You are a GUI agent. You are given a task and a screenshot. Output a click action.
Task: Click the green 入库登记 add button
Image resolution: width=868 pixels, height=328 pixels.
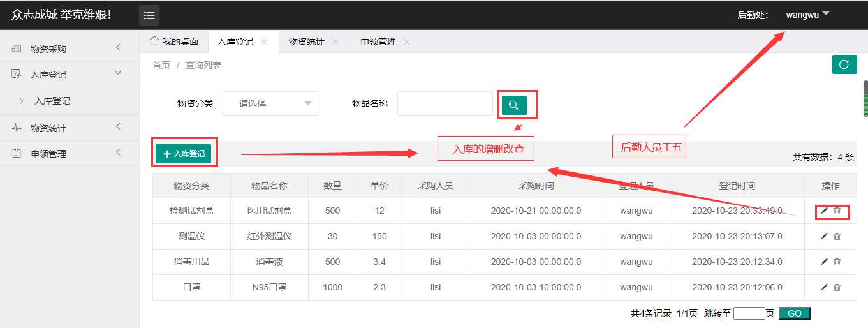tap(184, 154)
